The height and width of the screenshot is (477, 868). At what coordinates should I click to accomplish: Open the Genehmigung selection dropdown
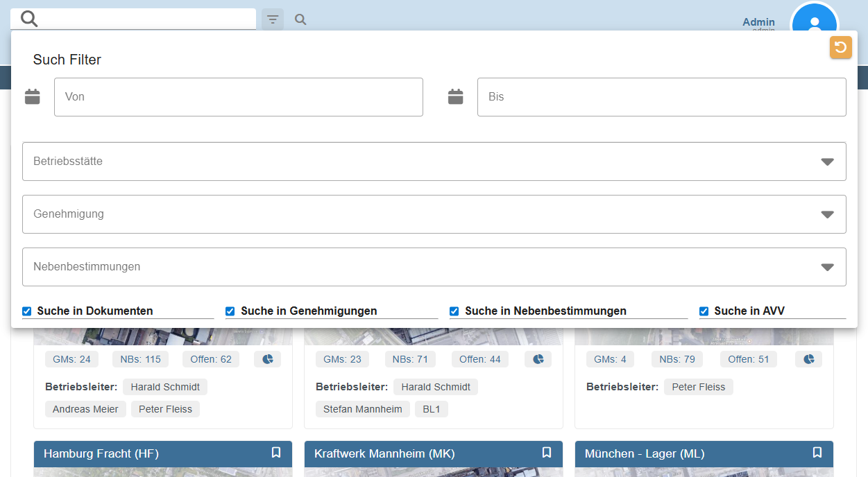tap(827, 214)
